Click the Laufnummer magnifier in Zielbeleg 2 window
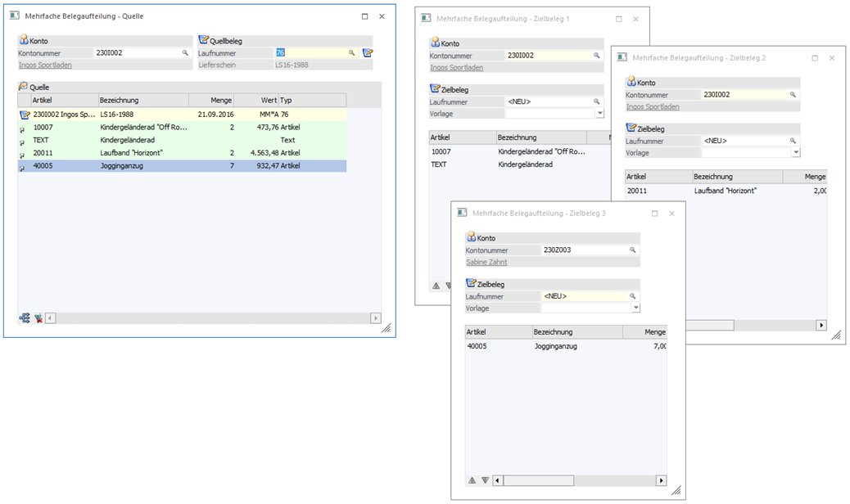The image size is (850, 504). (x=793, y=141)
